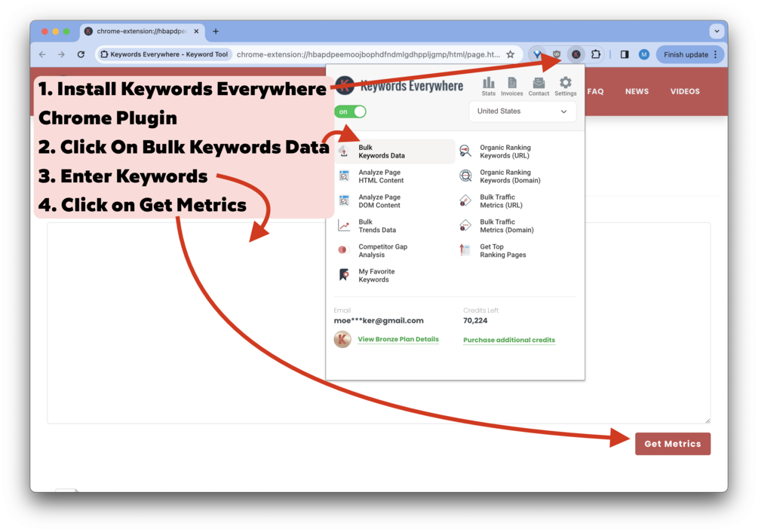Click the Organic Ranking Keywords (URL) magnifier icon
Viewport: 758px width, 532px height.
[x=465, y=151]
